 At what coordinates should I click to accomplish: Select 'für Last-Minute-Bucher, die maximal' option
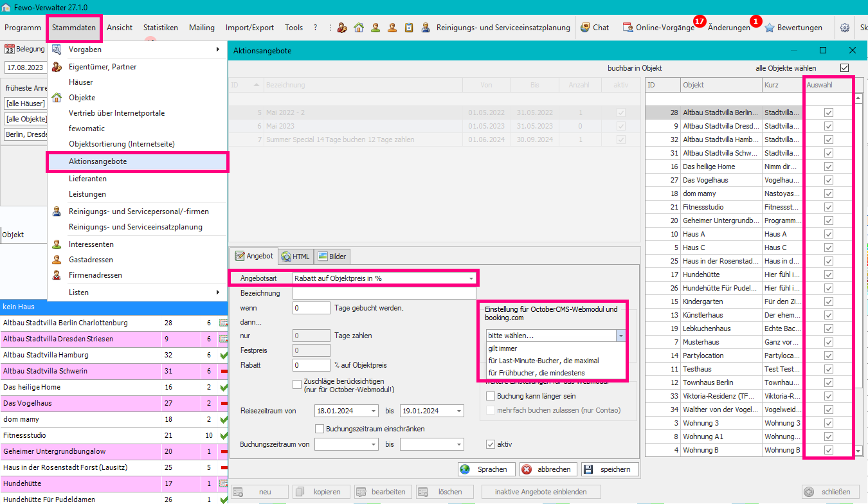556,361
